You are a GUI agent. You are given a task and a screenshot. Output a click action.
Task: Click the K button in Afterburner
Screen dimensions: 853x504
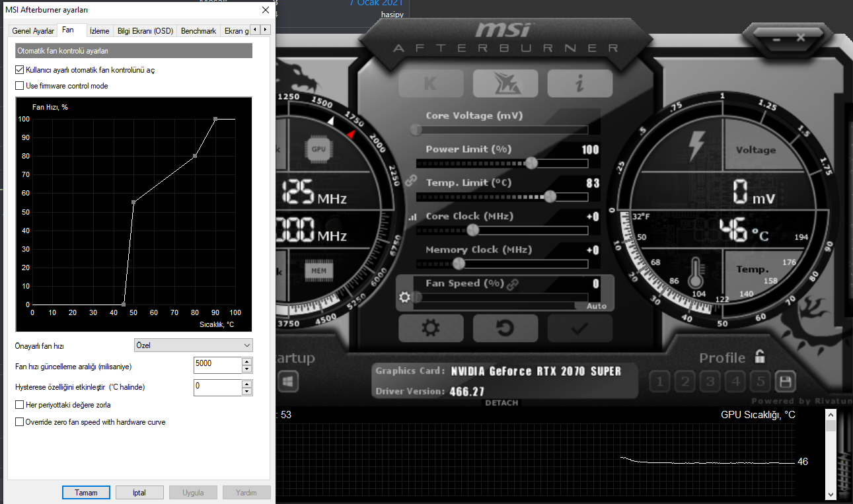(x=431, y=83)
